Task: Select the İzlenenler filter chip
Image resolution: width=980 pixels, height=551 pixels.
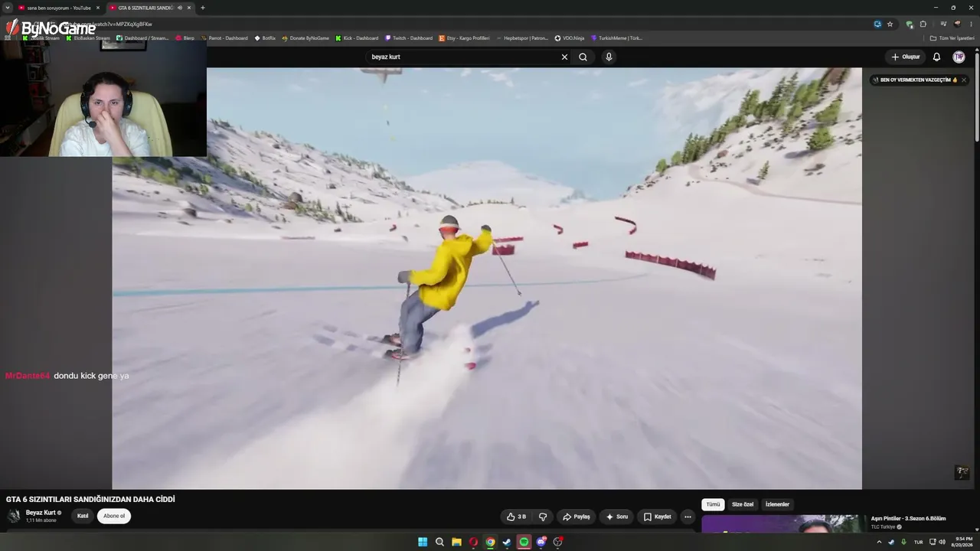Action: (777, 504)
